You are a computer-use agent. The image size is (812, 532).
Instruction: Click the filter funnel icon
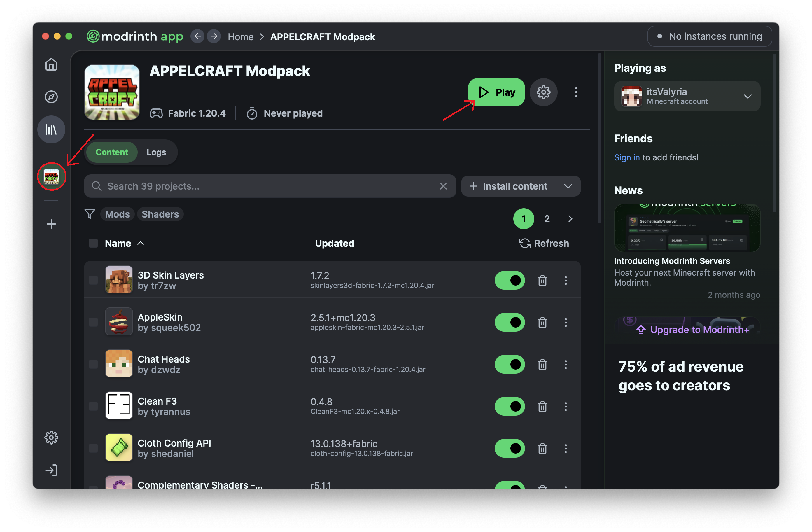[x=90, y=214]
